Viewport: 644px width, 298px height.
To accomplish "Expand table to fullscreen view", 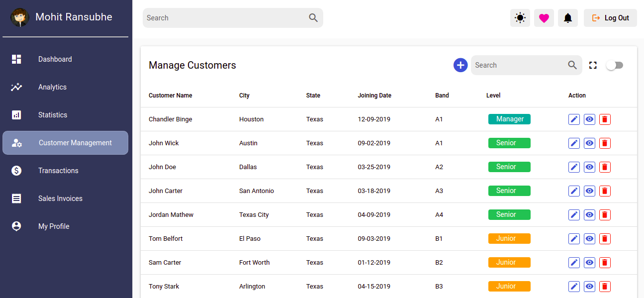I will (593, 65).
